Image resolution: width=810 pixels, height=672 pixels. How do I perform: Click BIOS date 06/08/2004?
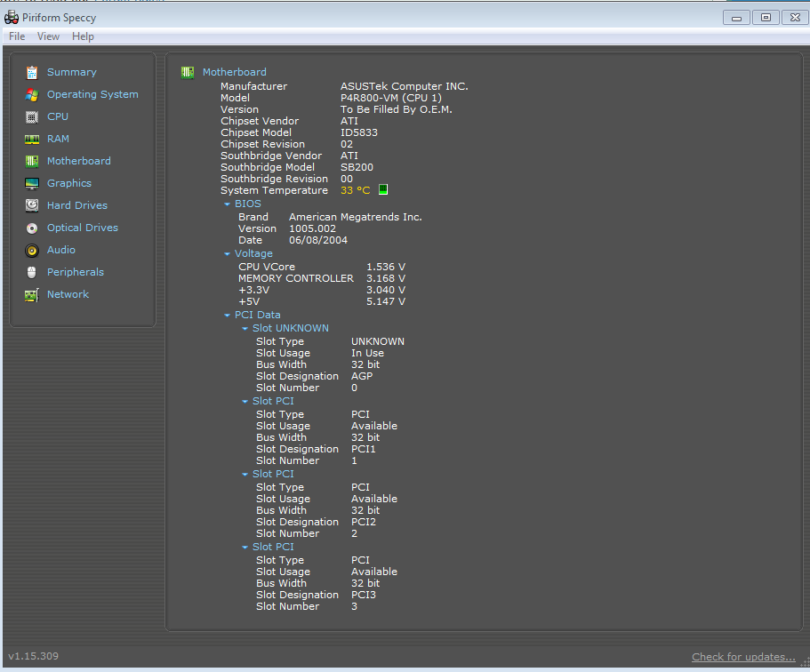click(318, 240)
